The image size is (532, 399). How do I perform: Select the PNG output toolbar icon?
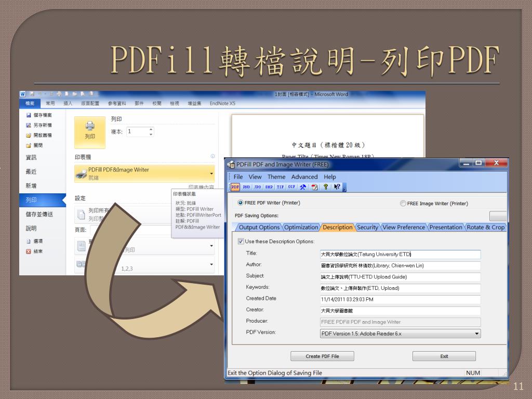pos(246,187)
